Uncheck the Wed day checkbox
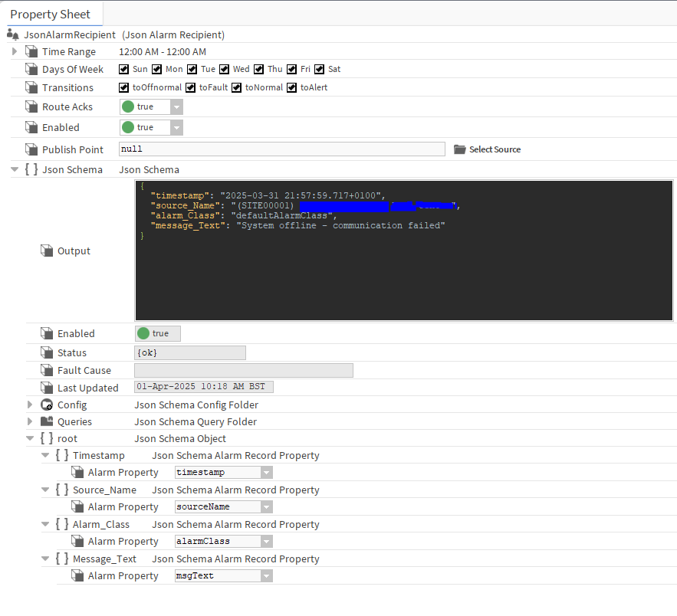Viewport: 677px width, 616px height. tap(224, 69)
